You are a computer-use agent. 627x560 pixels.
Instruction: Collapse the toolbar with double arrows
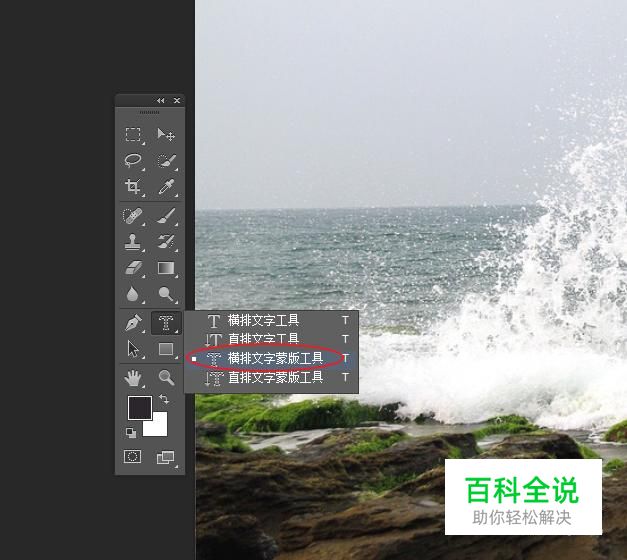(160, 101)
